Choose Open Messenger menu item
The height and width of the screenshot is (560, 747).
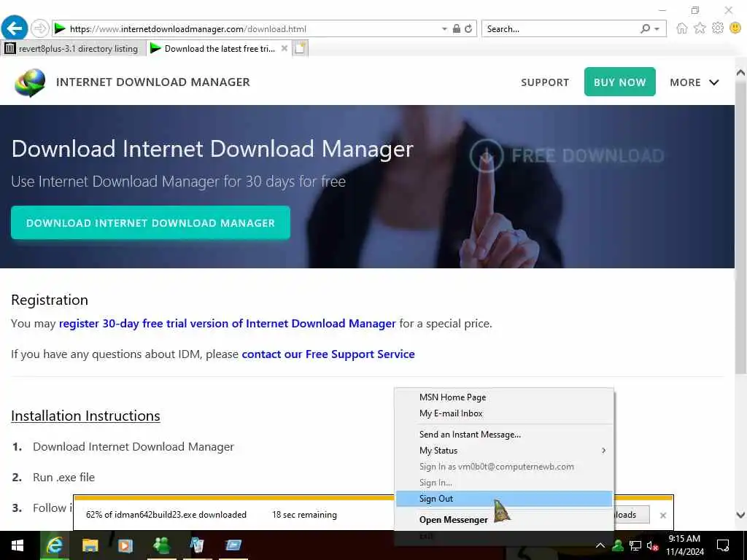[504, 519]
